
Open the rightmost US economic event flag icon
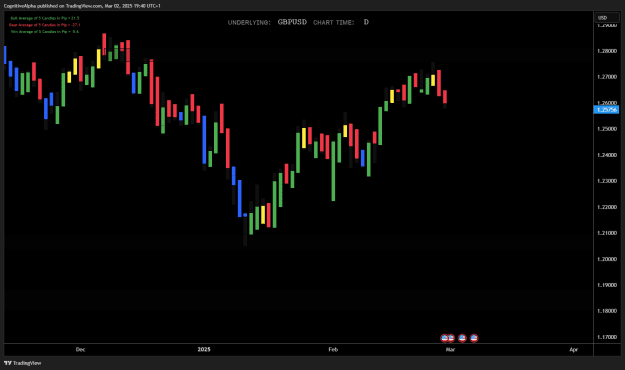coord(474,338)
